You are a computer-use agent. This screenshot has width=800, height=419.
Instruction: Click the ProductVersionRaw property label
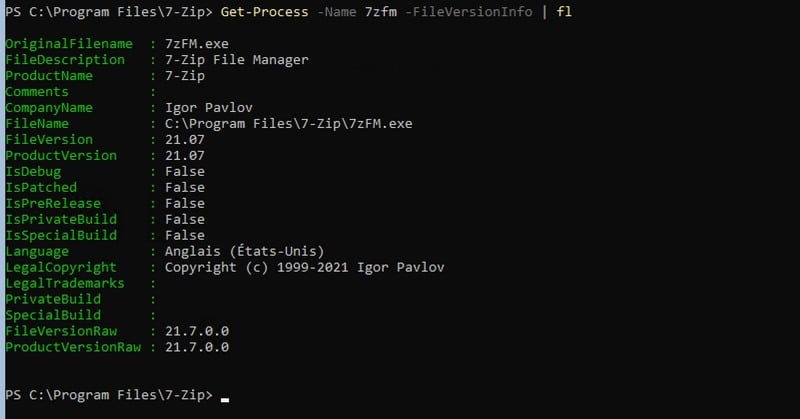[x=73, y=347]
